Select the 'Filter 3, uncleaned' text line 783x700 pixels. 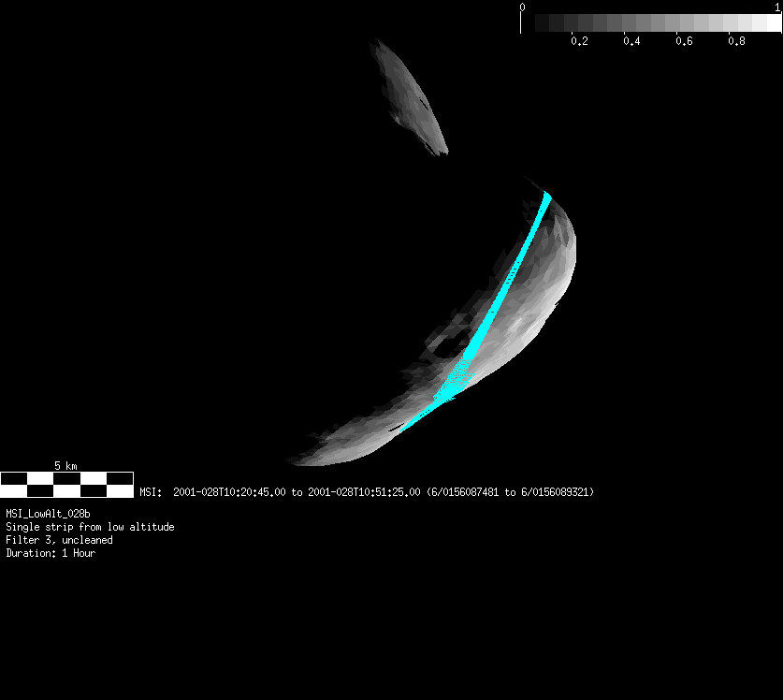point(59,540)
